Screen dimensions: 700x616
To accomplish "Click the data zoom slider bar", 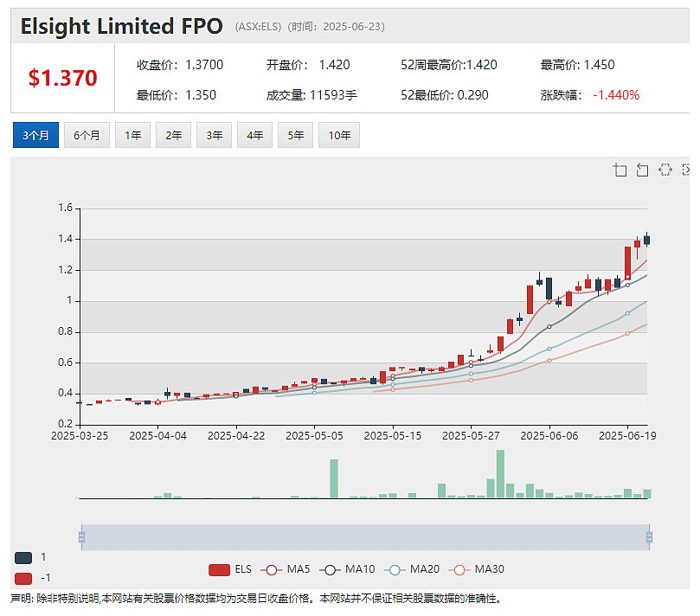I will [x=365, y=537].
